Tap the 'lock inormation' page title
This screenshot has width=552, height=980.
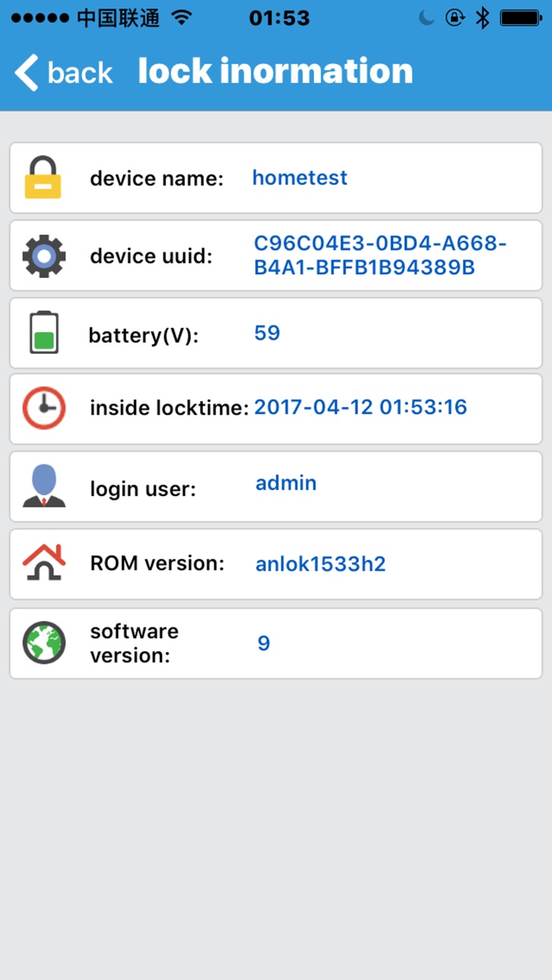pyautogui.click(x=275, y=71)
